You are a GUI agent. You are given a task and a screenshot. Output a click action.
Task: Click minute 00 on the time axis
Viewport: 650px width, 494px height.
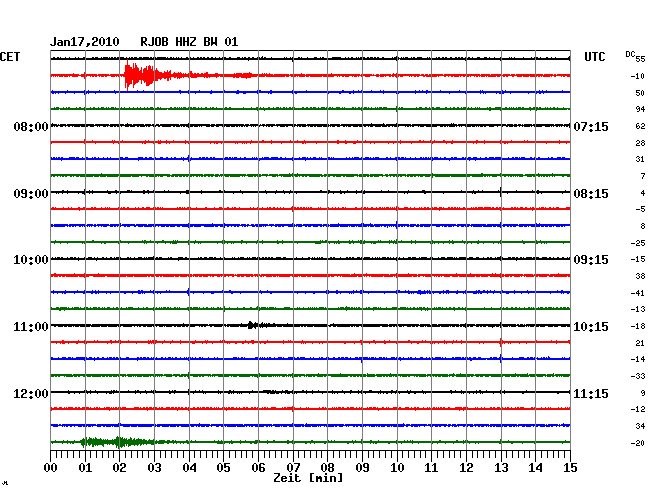pyautogui.click(x=51, y=467)
